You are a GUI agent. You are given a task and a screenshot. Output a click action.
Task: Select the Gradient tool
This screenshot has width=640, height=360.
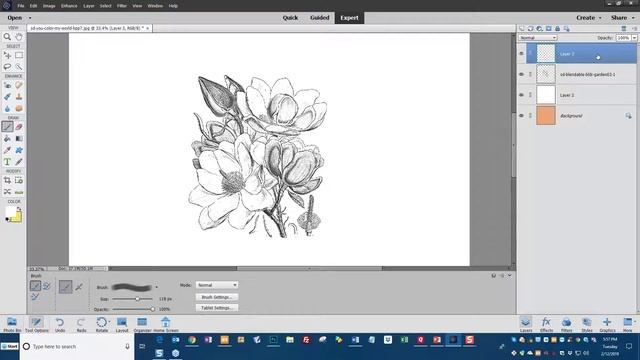pos(19,138)
